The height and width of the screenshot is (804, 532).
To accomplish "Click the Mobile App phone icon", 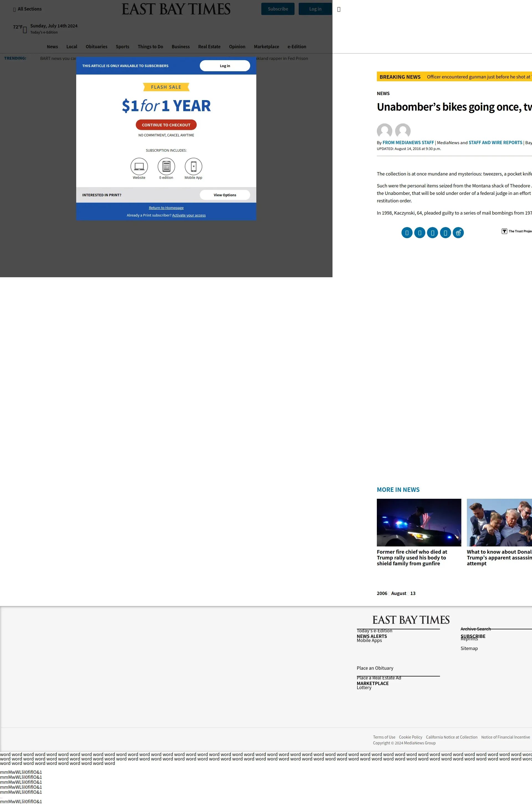I will [193, 166].
